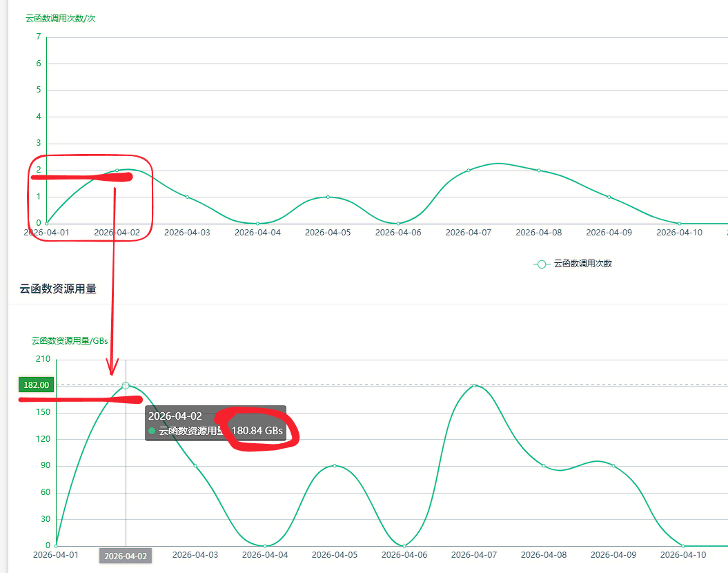Click the gray highlighted 2026-04-02 x-axis label
728x573 pixels.
[x=126, y=556]
